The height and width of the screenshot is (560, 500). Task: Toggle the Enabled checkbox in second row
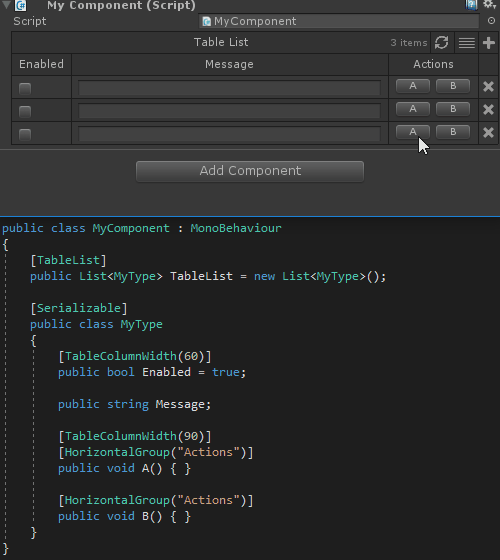[x=25, y=111]
